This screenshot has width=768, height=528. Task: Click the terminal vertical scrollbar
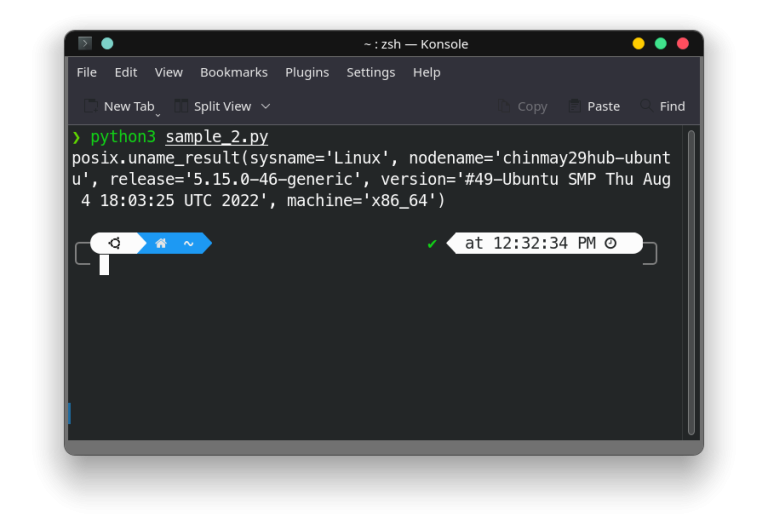point(691,282)
